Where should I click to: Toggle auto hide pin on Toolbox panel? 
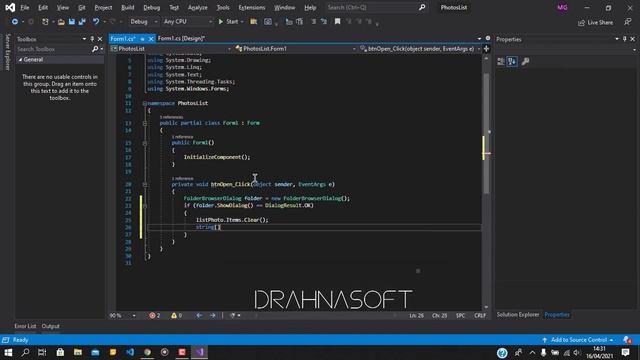click(92, 39)
